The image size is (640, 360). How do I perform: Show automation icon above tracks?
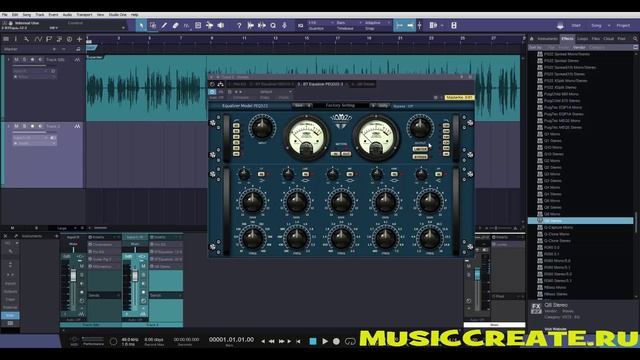(x=38, y=39)
